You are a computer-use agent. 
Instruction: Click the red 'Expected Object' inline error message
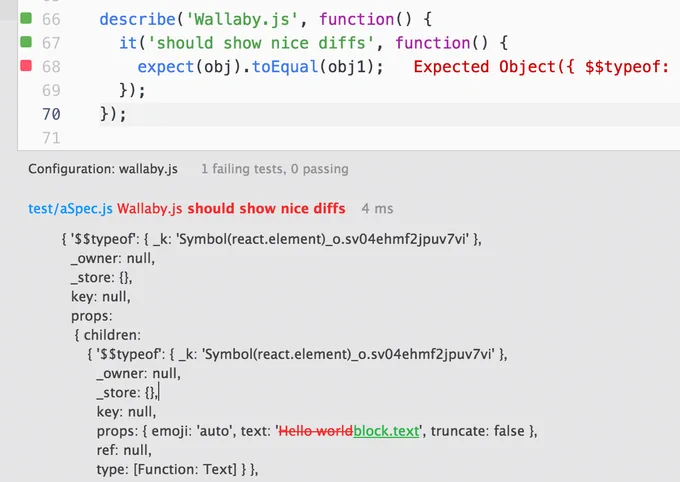tap(541, 67)
